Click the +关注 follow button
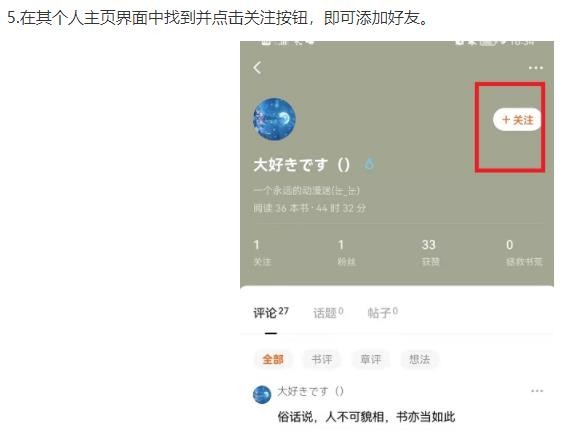The image size is (583, 442). [x=517, y=120]
